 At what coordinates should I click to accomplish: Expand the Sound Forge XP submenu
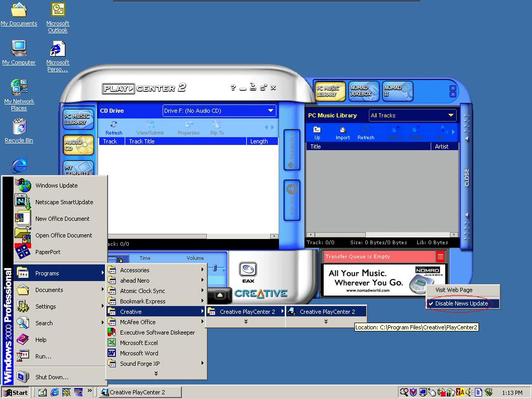coord(156,363)
